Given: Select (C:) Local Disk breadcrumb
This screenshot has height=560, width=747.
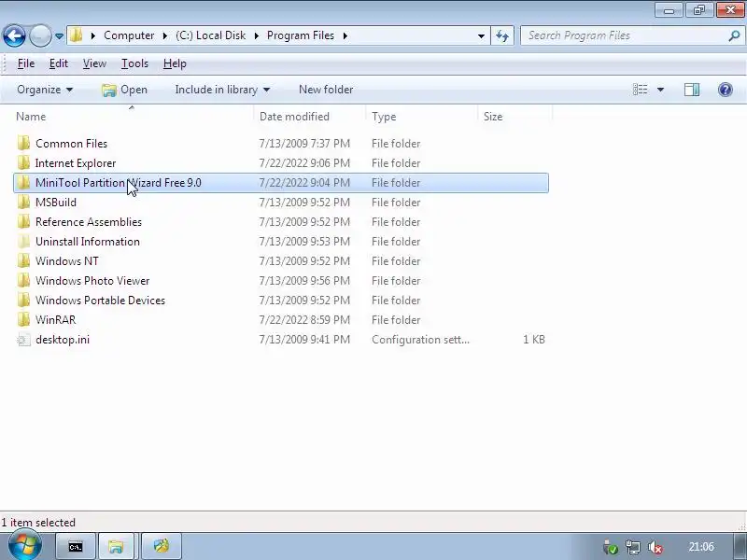Looking at the screenshot, I should click(x=211, y=35).
